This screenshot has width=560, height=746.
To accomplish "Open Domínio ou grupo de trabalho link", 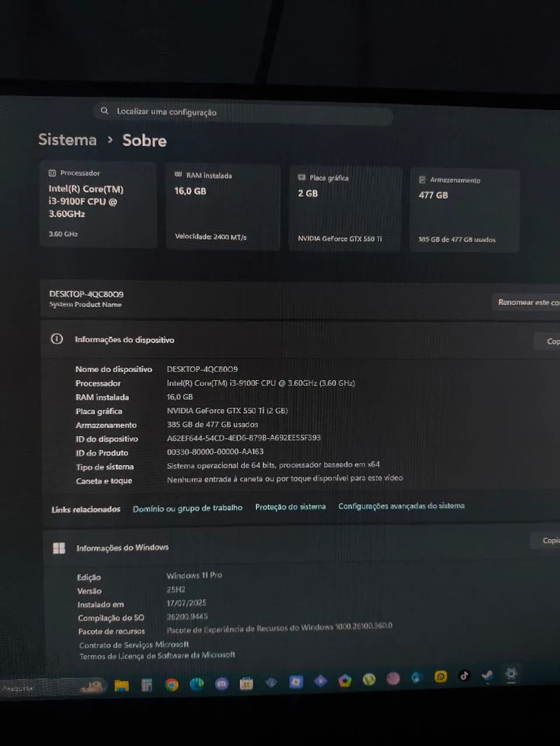I will pyautogui.click(x=188, y=508).
